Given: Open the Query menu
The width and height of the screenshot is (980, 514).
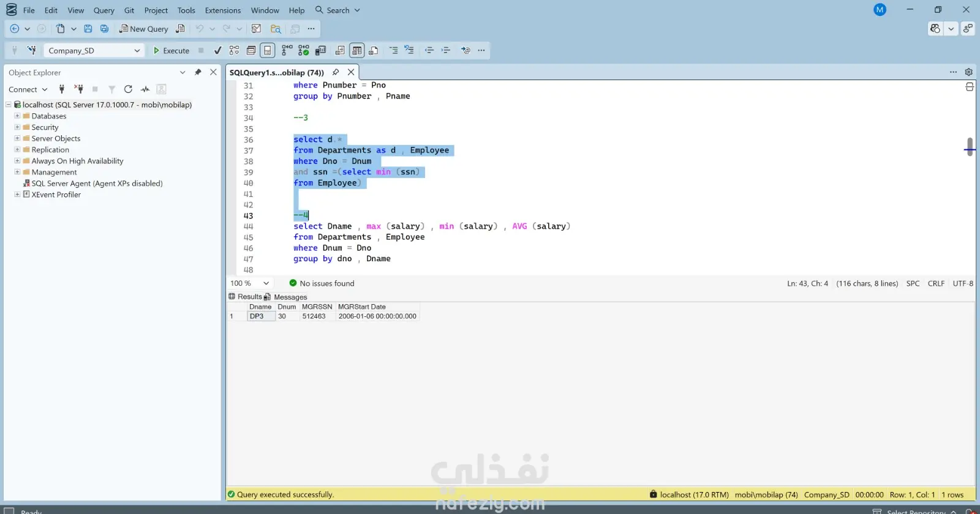Looking at the screenshot, I should tap(104, 10).
